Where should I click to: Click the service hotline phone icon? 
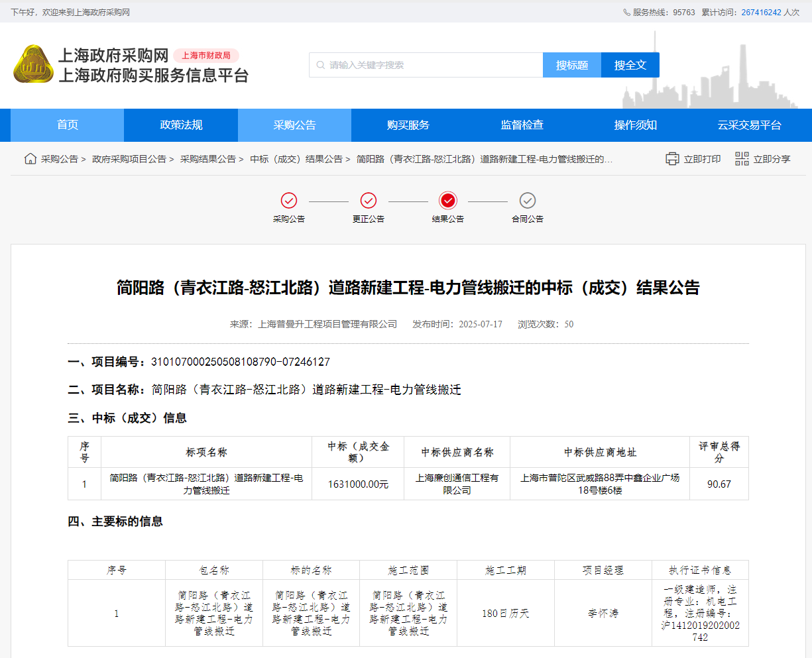pyautogui.click(x=626, y=13)
